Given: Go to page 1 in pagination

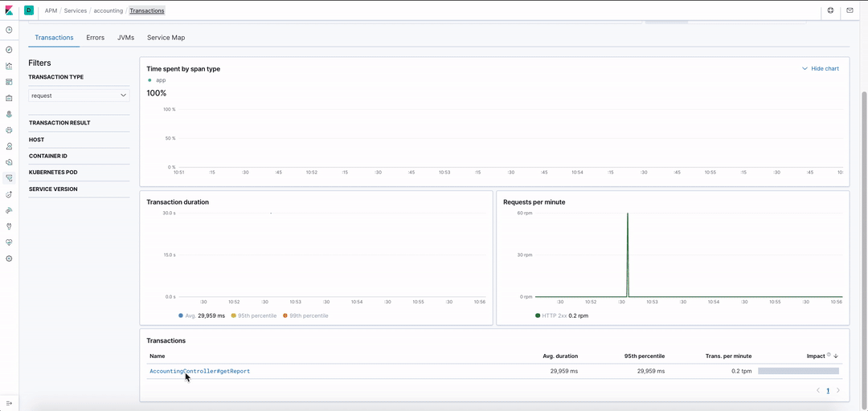Looking at the screenshot, I should (x=828, y=391).
